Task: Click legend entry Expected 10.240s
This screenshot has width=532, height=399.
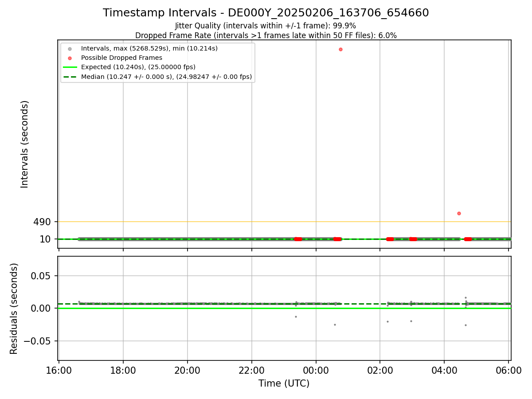Action: point(138,67)
